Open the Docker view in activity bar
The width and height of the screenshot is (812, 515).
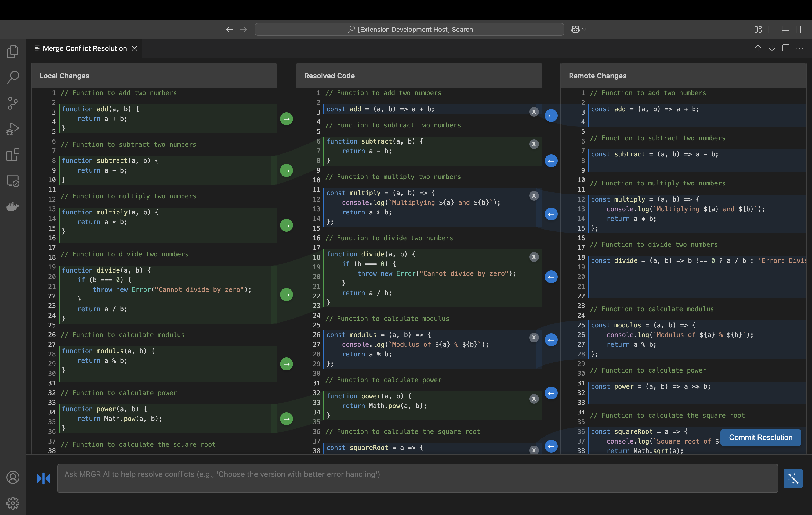[13, 206]
